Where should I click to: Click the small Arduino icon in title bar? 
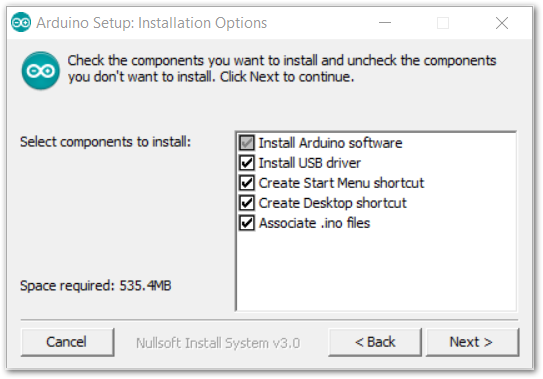point(21,23)
